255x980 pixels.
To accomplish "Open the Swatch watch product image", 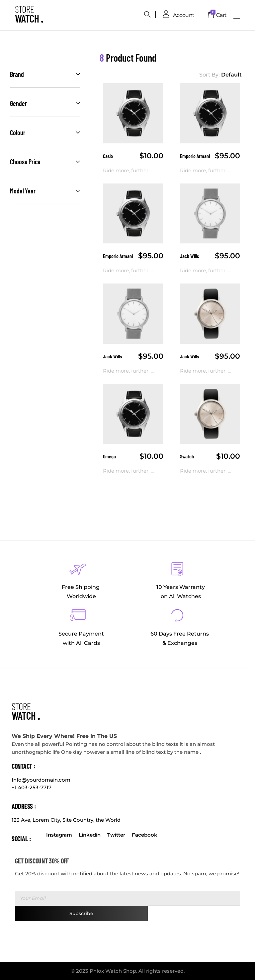I will (x=210, y=414).
